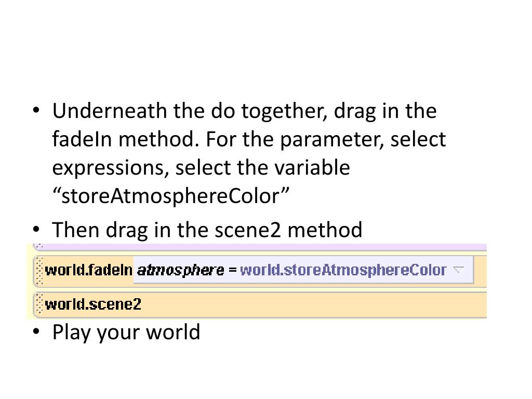
Task: Click the quoted "storeAtmosphereColor" word in bullet
Action: (170, 196)
